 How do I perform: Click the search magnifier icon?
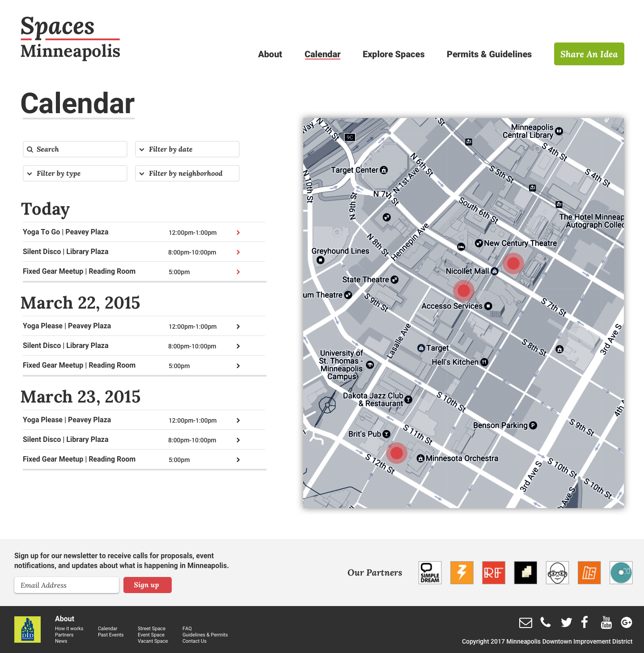30,149
